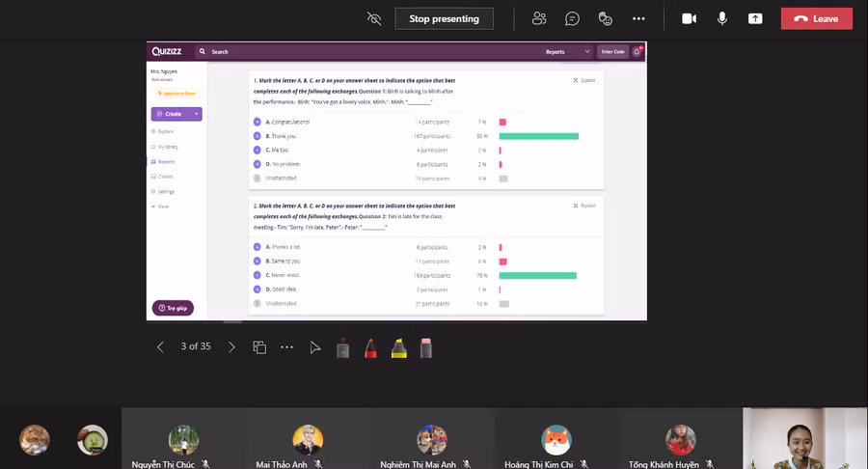This screenshot has height=469, width=868.
Task: Open more actions in meeting toolbar
Action: click(638, 18)
